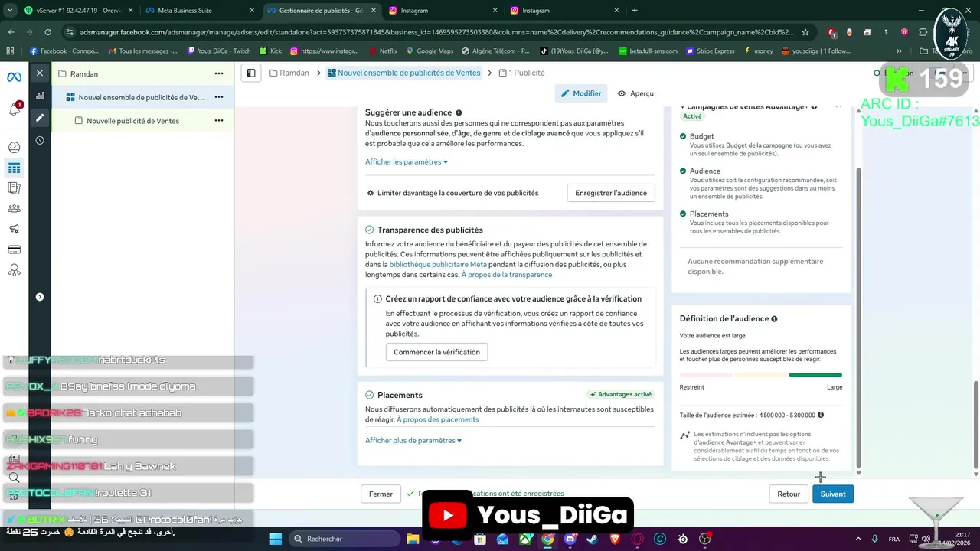980x551 pixels.
Task: Open the events manager node icon
Action: (14, 270)
